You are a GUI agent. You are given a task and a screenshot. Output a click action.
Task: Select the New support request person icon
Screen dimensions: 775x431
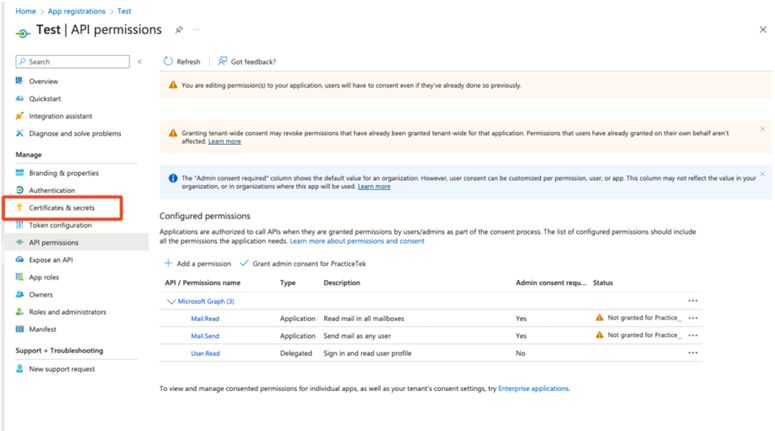tap(19, 368)
